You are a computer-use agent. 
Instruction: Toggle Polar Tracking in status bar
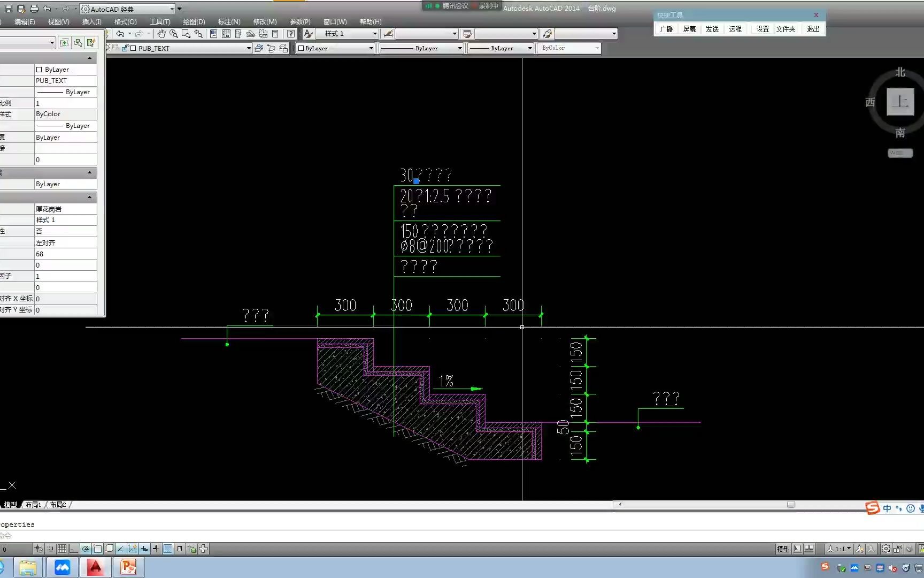coord(86,549)
